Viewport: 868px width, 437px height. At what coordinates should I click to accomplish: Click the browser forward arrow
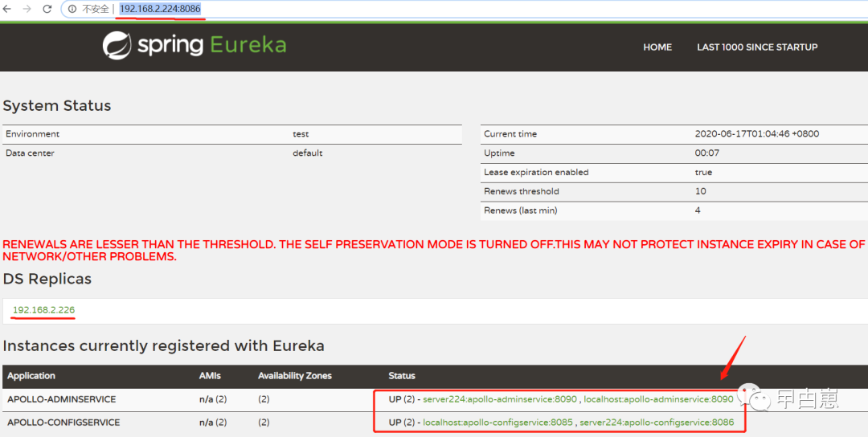(x=27, y=9)
